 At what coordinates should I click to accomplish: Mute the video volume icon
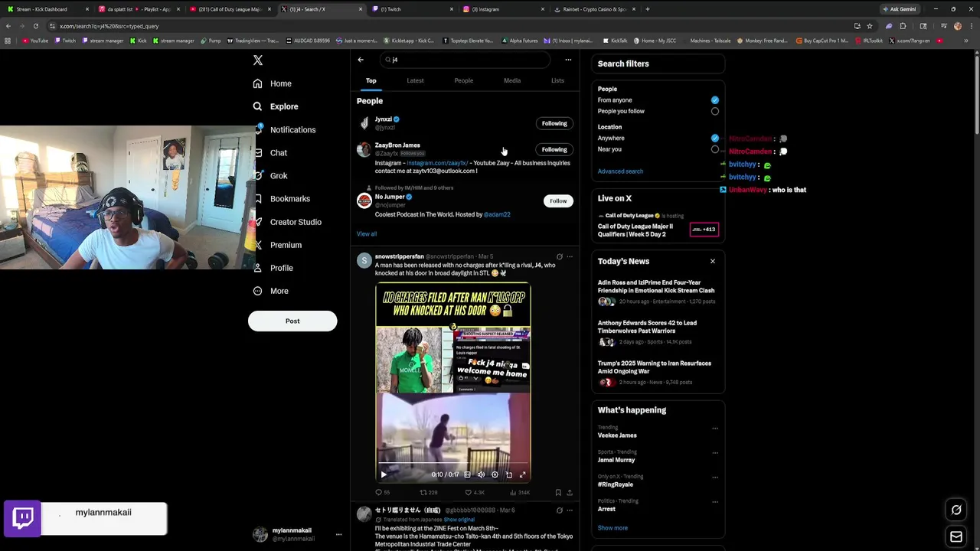pos(481,474)
